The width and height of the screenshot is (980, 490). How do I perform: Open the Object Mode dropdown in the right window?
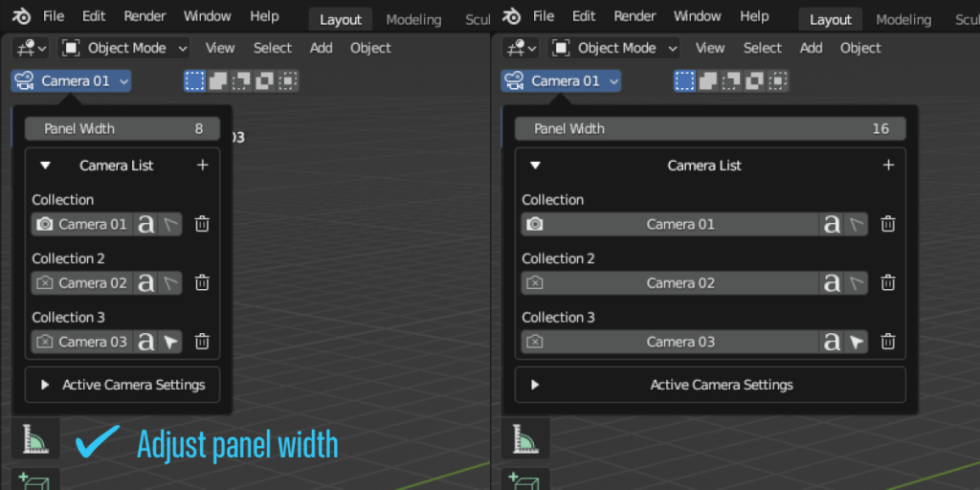[x=615, y=48]
